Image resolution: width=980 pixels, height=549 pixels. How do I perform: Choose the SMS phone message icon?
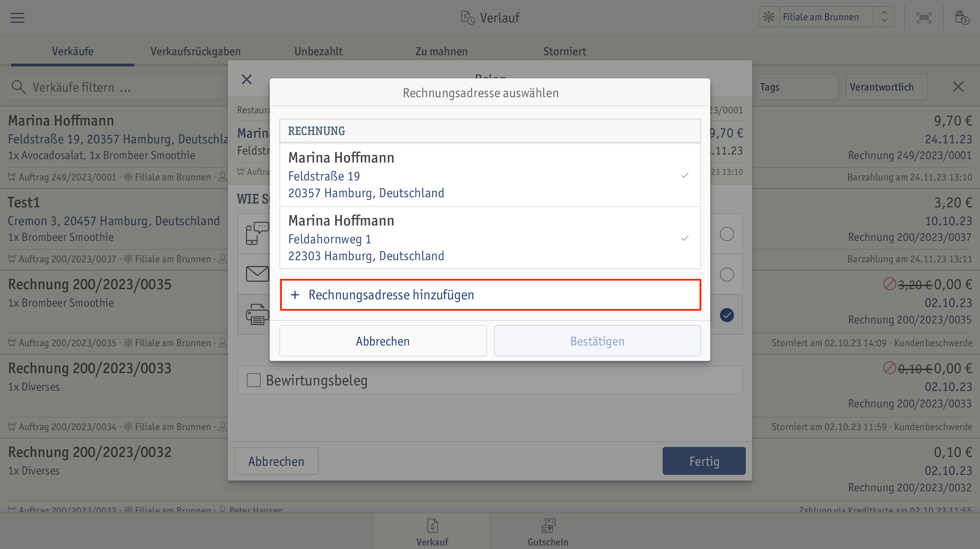(x=258, y=233)
